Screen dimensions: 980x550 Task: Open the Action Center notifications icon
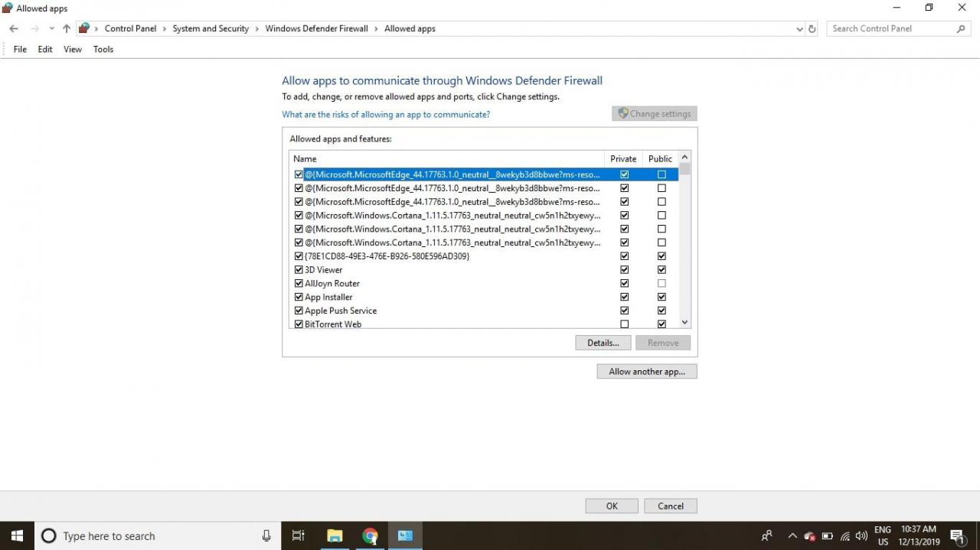click(x=957, y=535)
